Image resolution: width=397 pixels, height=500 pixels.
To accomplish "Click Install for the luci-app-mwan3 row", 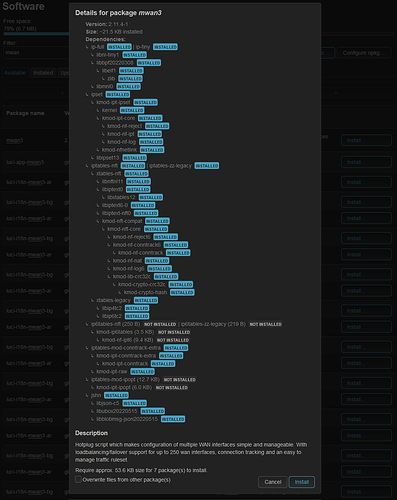I will tap(366, 162).
